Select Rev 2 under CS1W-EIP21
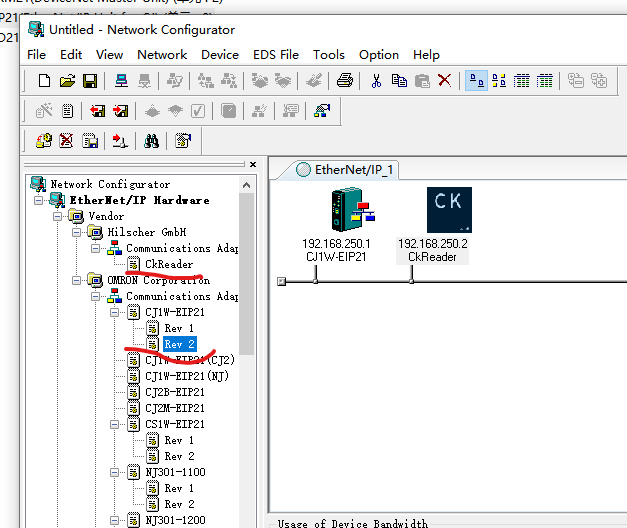This screenshot has height=528, width=627. click(x=179, y=456)
